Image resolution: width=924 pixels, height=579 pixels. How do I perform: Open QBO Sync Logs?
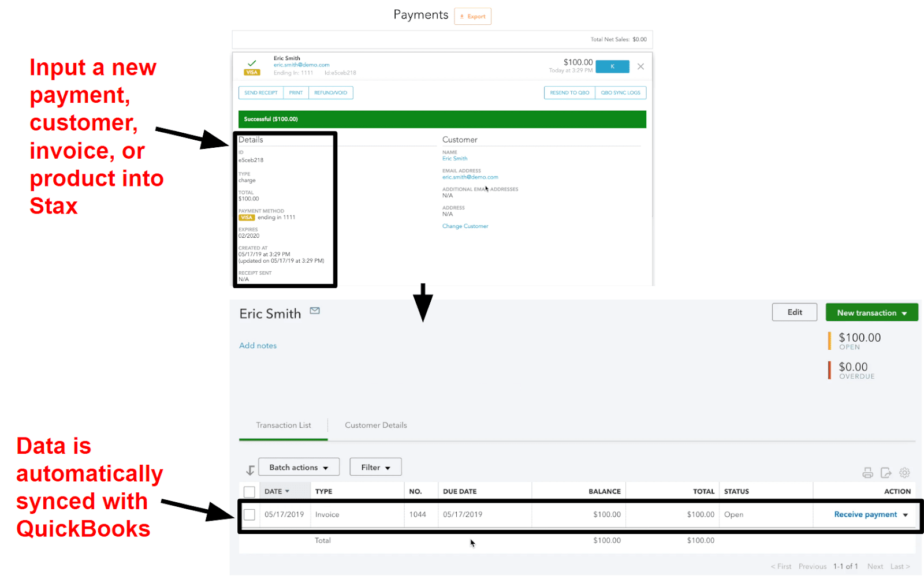pyautogui.click(x=620, y=92)
